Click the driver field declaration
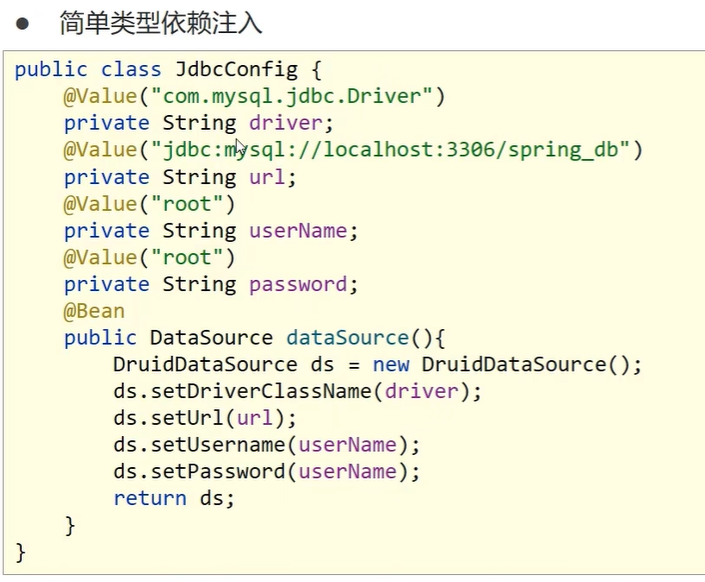 coord(198,123)
